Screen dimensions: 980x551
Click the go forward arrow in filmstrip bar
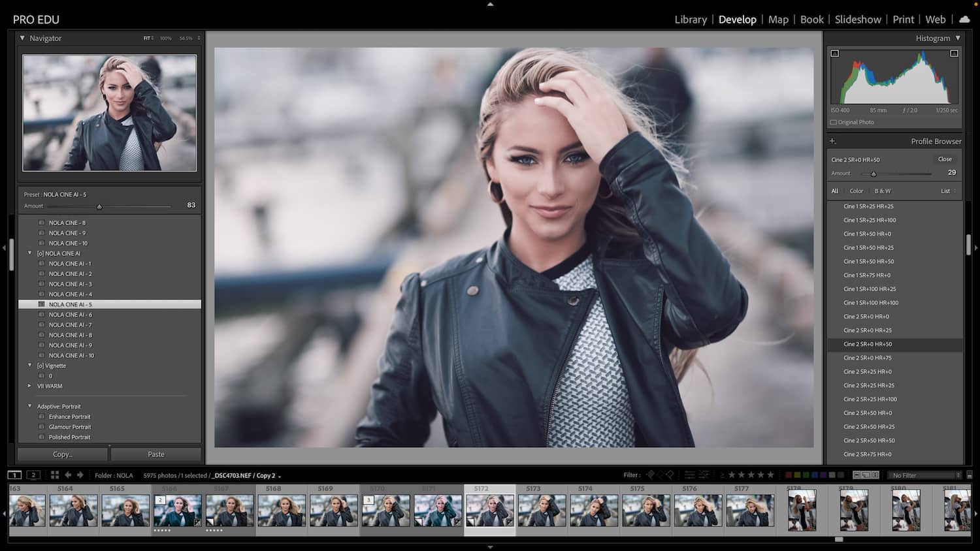pos(80,475)
